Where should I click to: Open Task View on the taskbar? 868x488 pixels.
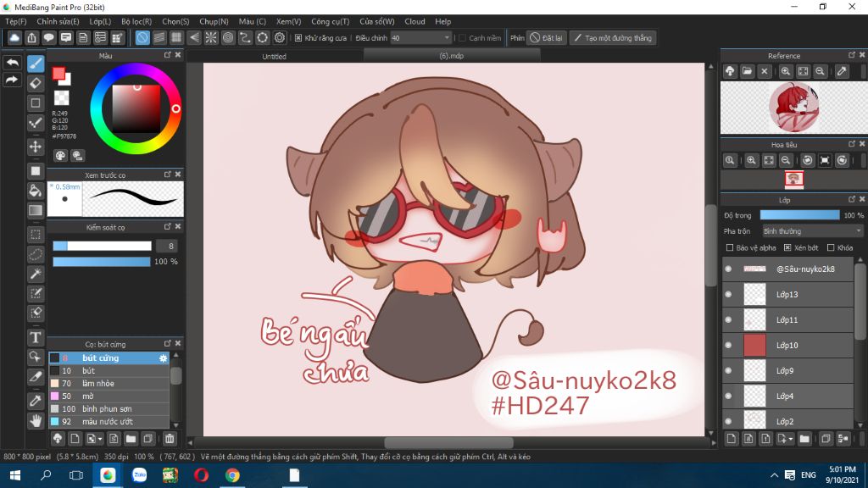point(76,475)
